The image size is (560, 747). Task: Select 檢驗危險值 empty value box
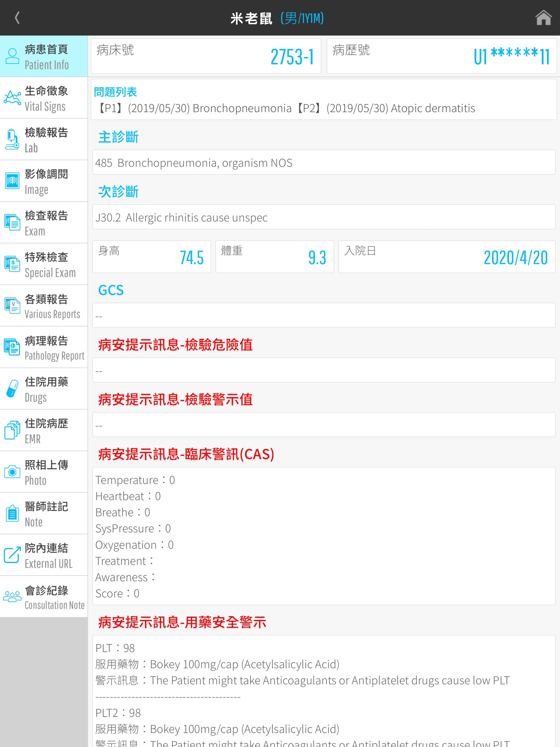(x=323, y=370)
